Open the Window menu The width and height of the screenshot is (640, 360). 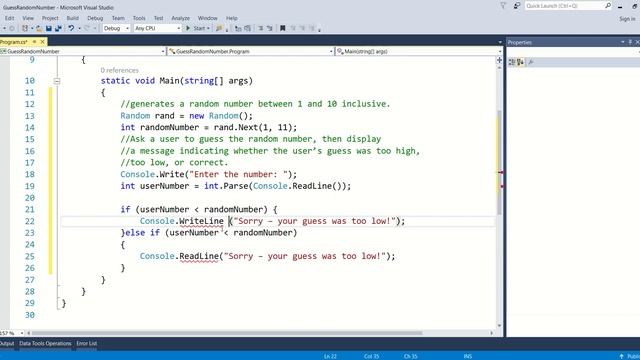[x=207, y=18]
